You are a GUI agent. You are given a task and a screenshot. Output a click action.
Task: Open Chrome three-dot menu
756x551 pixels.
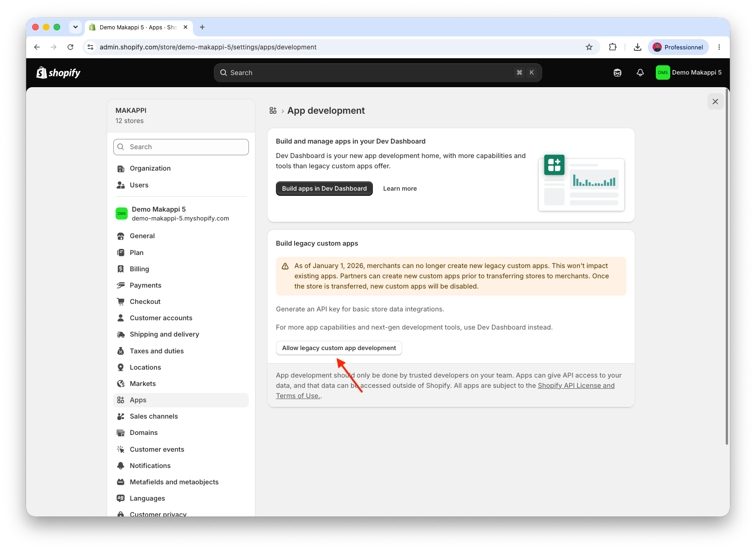[x=719, y=47]
